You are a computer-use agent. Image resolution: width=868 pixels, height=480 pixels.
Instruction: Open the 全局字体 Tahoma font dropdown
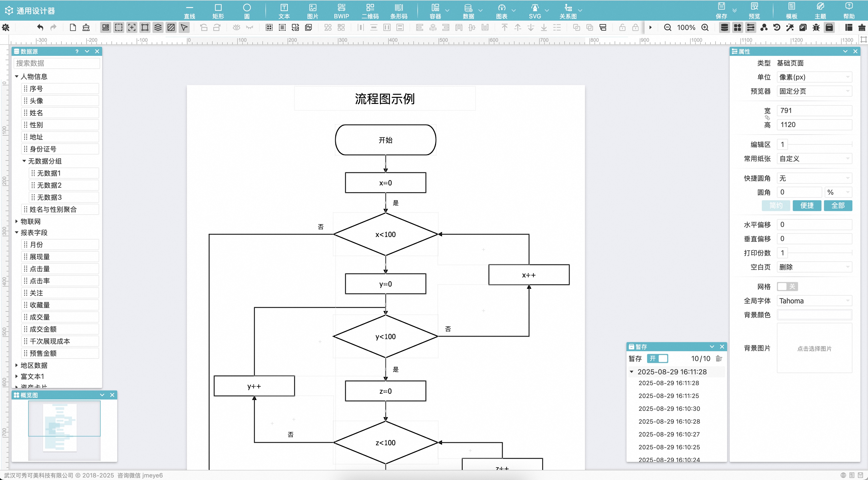point(814,301)
